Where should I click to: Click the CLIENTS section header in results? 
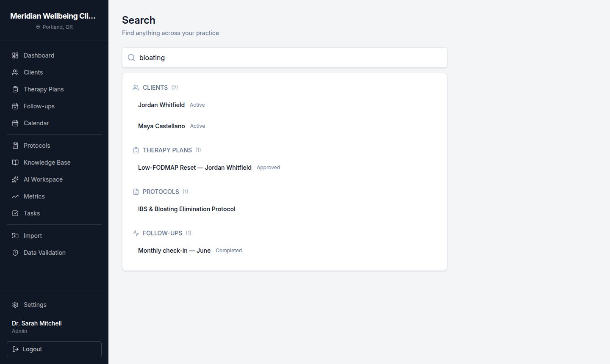(155, 88)
